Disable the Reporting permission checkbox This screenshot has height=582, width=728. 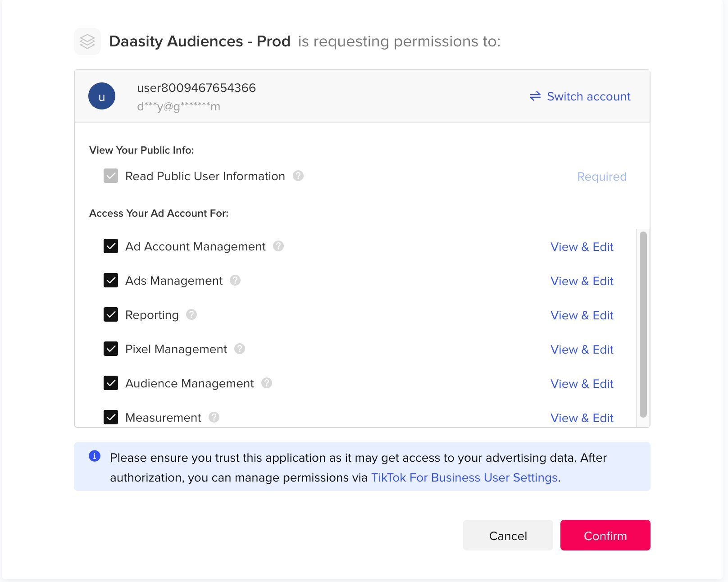111,314
